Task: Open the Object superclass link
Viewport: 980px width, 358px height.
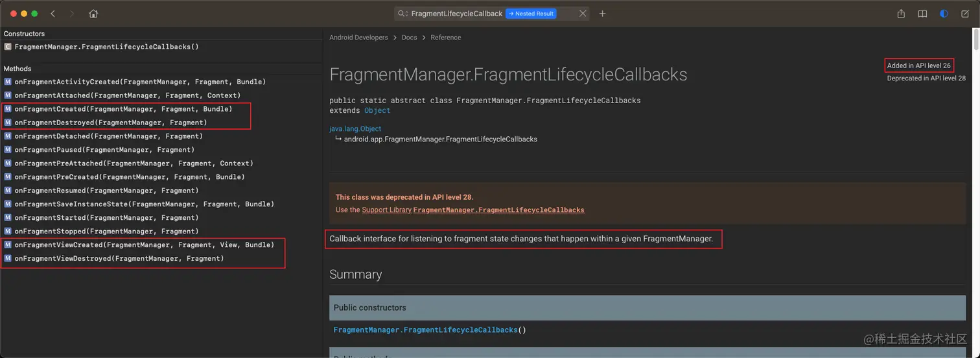Action: [x=377, y=111]
